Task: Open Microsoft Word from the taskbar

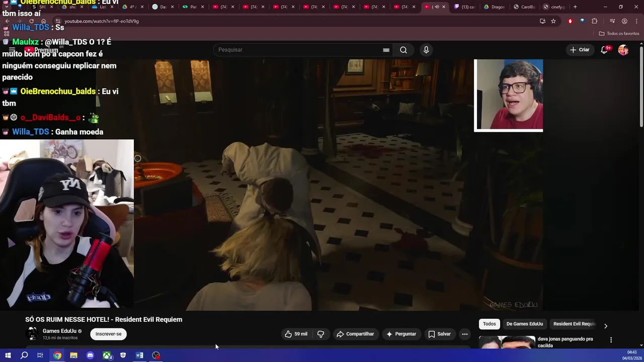Action: (x=139, y=355)
